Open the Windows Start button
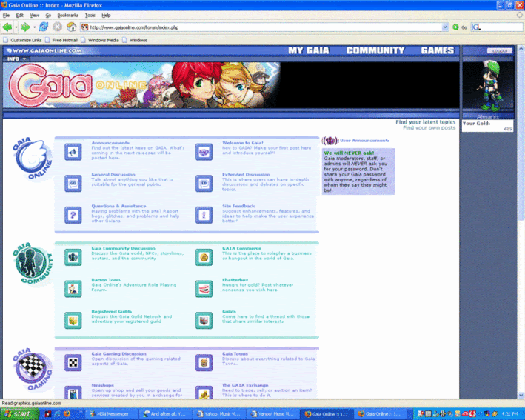Screen dimensions: 525x420 coord(20,414)
